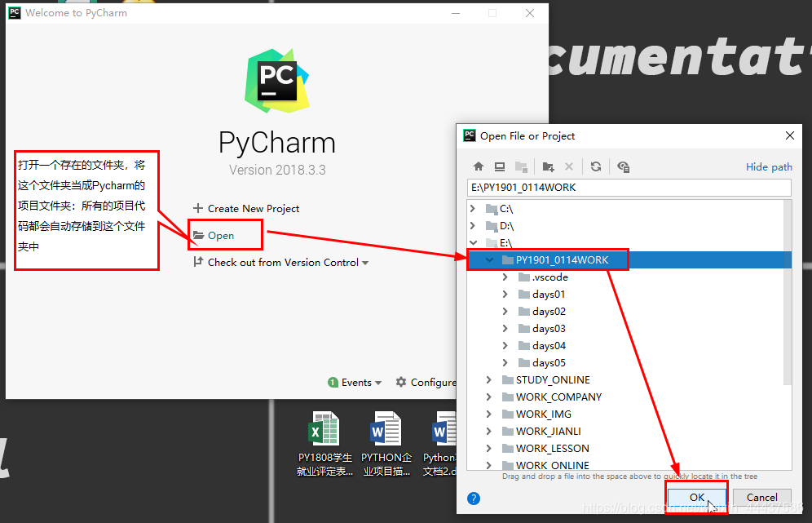This screenshot has width=812, height=523.
Task: Open the Configure menu
Action: click(x=426, y=383)
